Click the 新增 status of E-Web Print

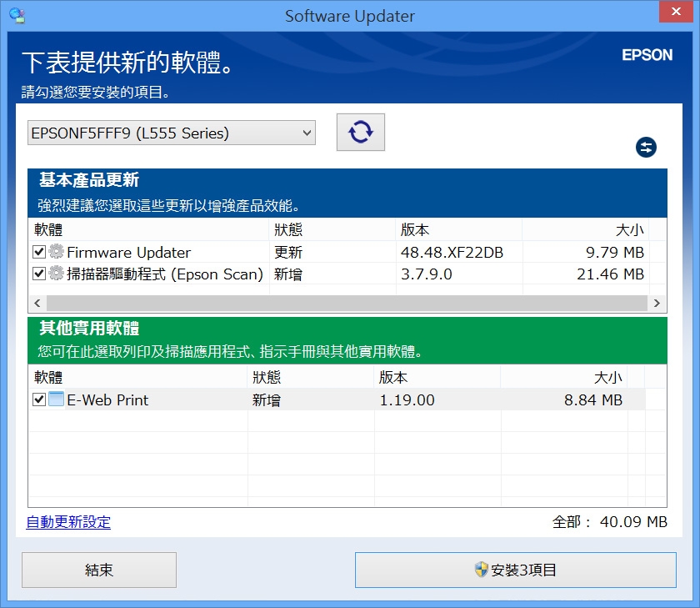point(267,399)
